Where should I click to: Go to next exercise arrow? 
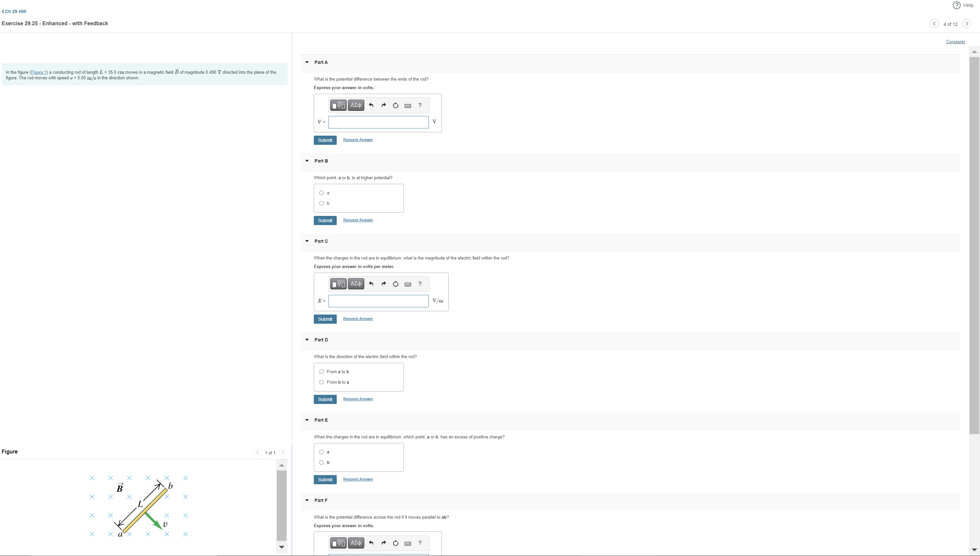(967, 24)
